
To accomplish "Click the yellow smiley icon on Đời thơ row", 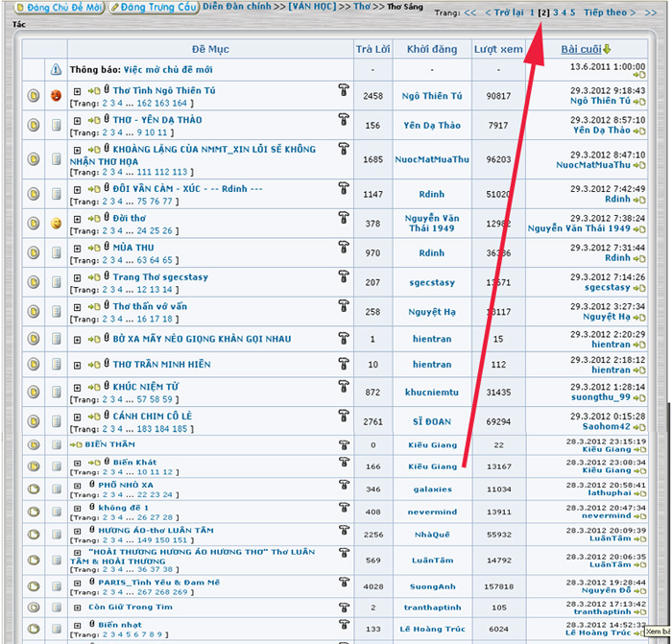I will (x=56, y=224).
